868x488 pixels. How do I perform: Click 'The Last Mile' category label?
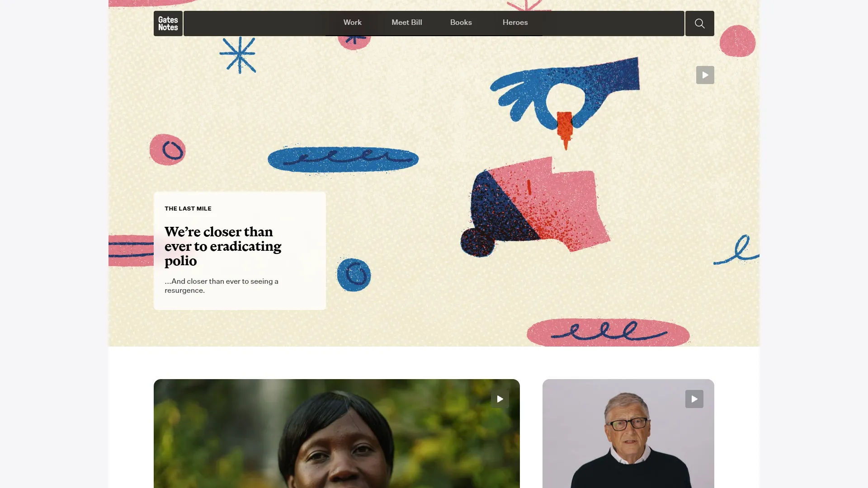(x=188, y=208)
